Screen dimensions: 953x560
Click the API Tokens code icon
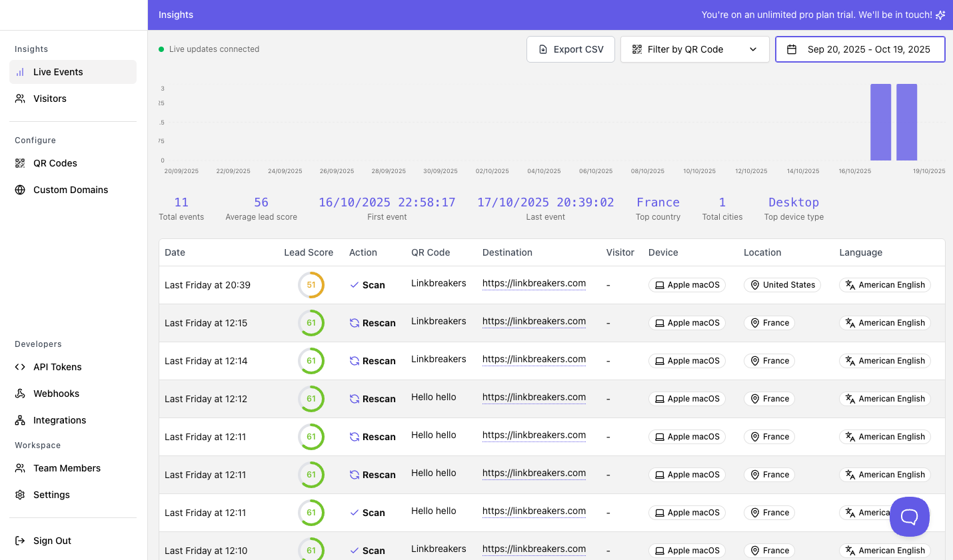tap(20, 367)
